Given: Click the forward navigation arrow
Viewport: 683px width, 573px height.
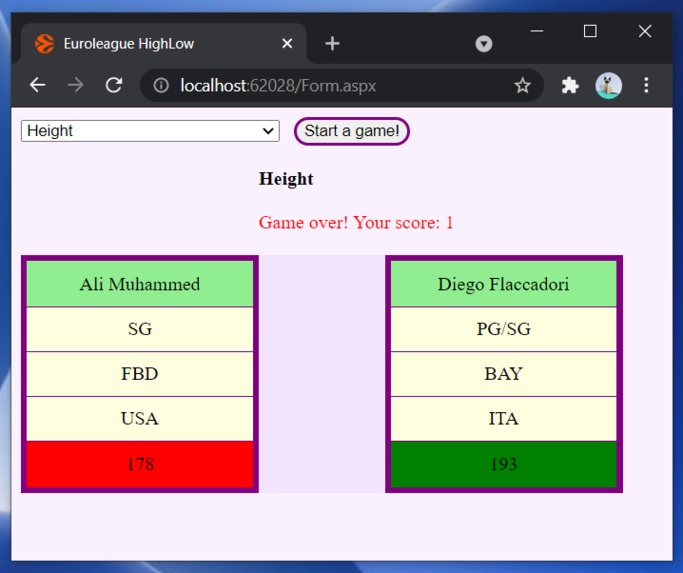Looking at the screenshot, I should (x=75, y=85).
